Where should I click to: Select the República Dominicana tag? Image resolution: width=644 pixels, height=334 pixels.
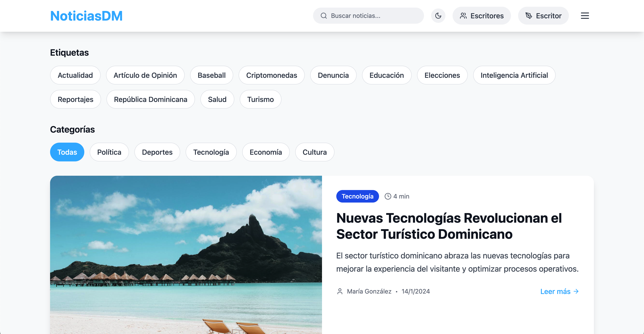150,99
